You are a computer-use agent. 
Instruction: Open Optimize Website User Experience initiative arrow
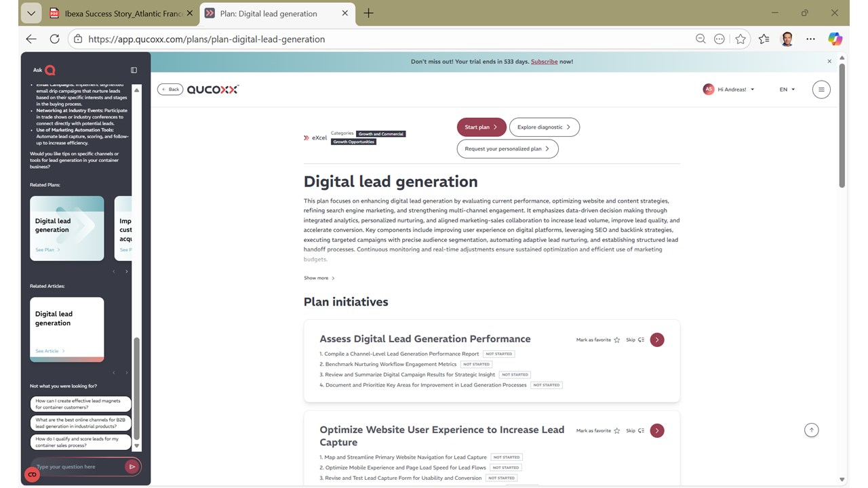(x=656, y=430)
